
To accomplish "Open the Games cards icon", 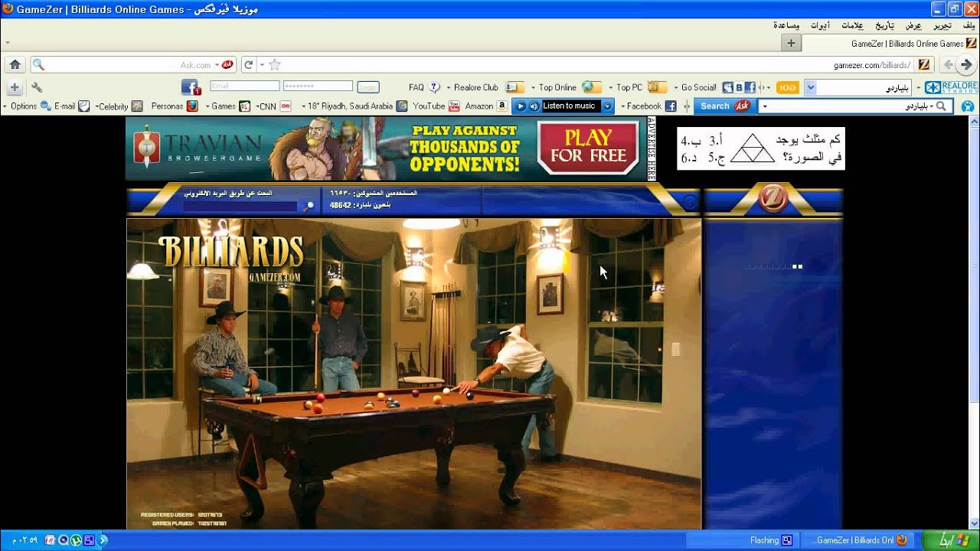I will tap(245, 106).
